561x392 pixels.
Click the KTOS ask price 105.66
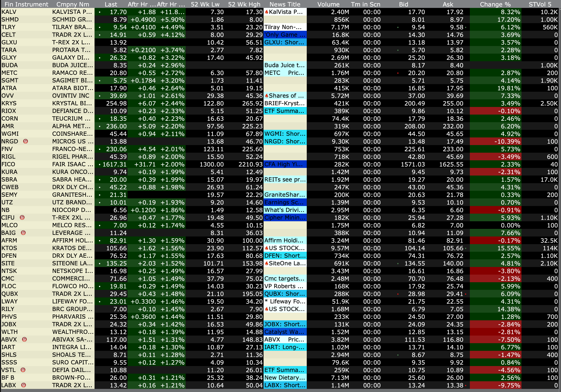pyautogui.click(x=453, y=248)
